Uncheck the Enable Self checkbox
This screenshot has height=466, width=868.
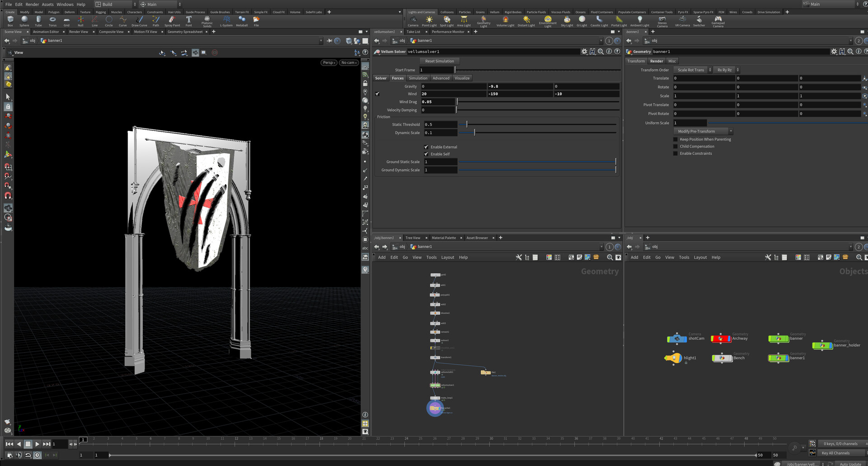point(426,154)
